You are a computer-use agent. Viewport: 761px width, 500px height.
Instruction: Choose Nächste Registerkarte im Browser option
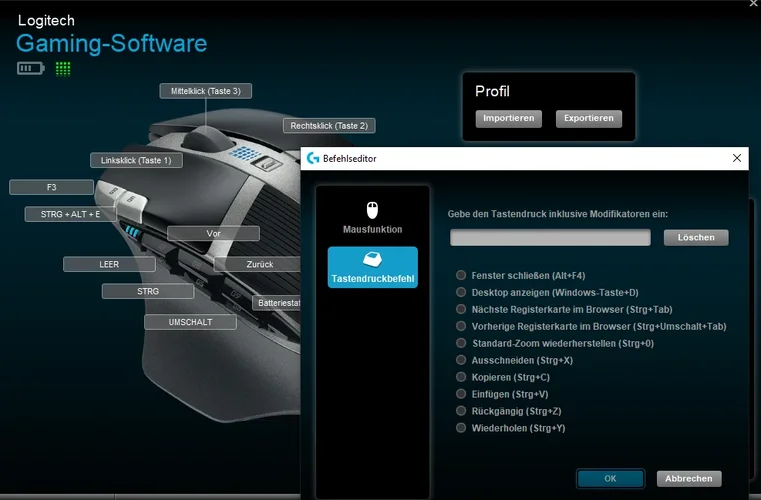pyautogui.click(x=564, y=309)
